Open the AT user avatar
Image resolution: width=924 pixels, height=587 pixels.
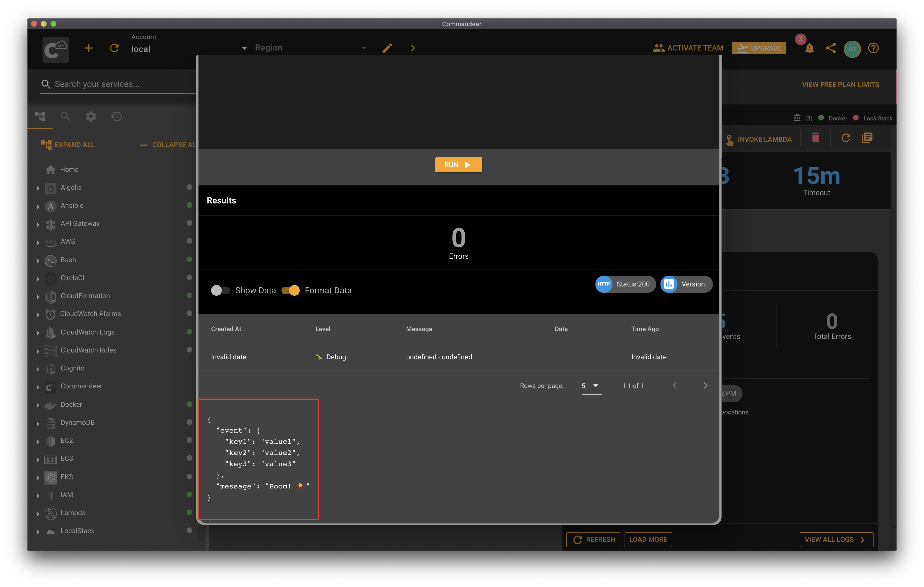point(852,49)
